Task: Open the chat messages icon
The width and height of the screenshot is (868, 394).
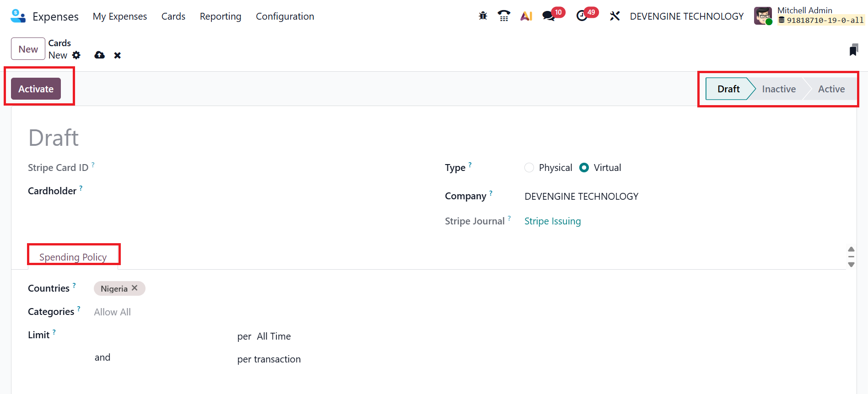Action: [548, 16]
